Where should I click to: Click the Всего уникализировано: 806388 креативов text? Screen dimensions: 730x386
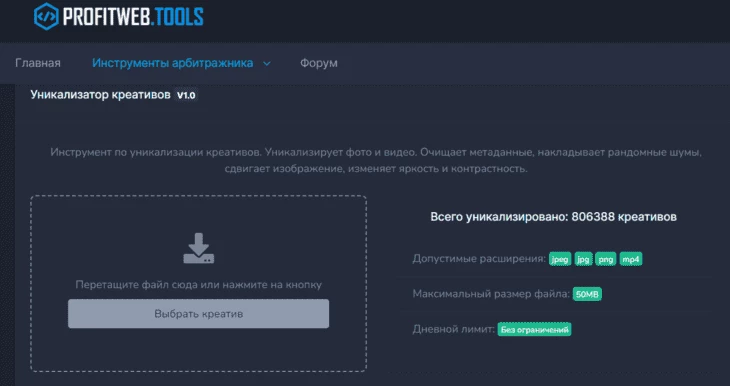click(554, 217)
